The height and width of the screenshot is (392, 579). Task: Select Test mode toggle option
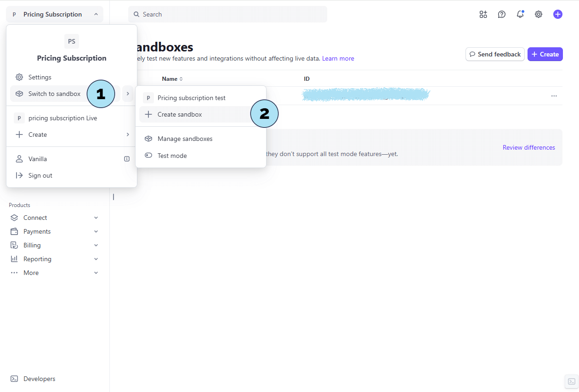coord(172,156)
